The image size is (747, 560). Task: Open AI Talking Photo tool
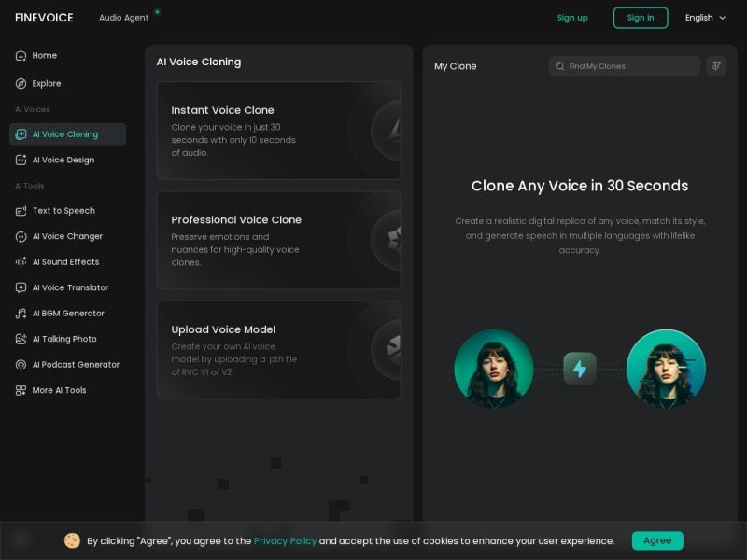pyautogui.click(x=67, y=339)
